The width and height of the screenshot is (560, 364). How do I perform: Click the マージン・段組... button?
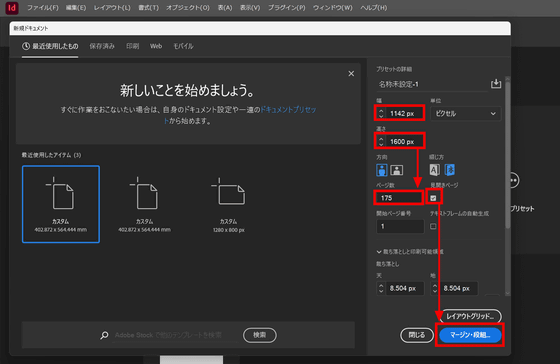click(x=470, y=335)
